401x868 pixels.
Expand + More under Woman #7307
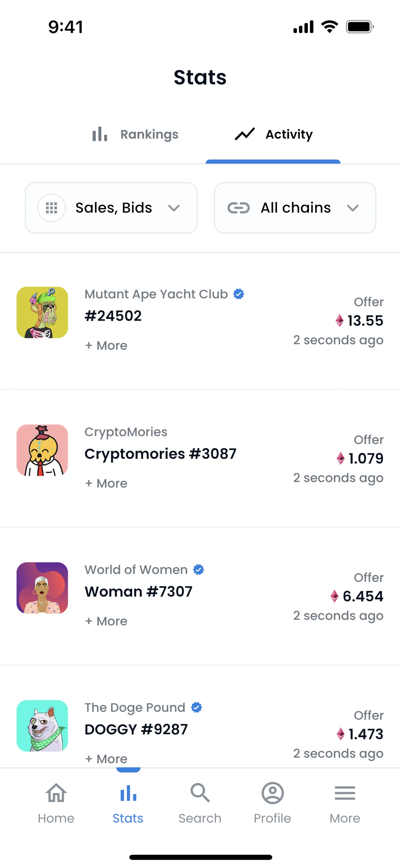[x=106, y=621]
